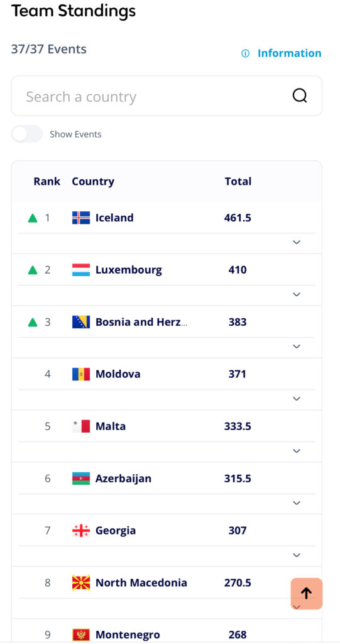Click the Information circle icon
The width and height of the screenshot is (340, 644).
(x=245, y=53)
